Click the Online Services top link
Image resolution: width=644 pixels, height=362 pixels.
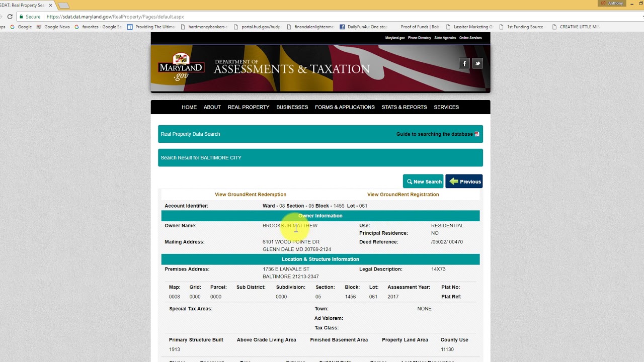tap(470, 38)
